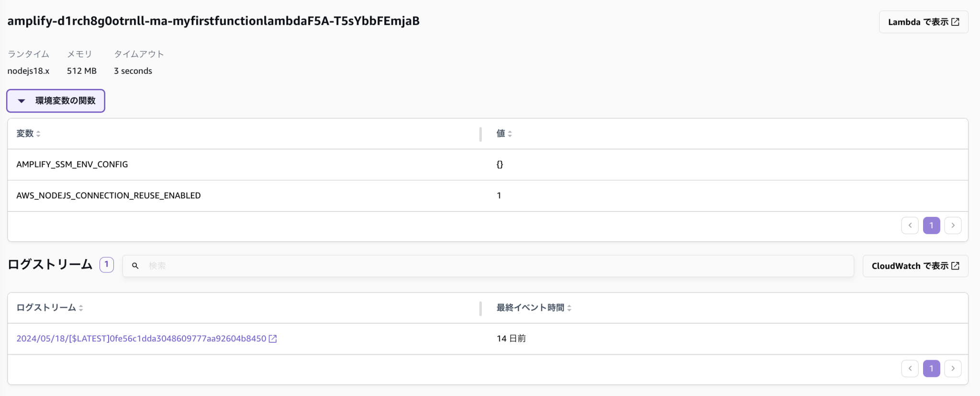980x396 pixels.
Task: Click the log stream count badge
Action: [x=106, y=264]
